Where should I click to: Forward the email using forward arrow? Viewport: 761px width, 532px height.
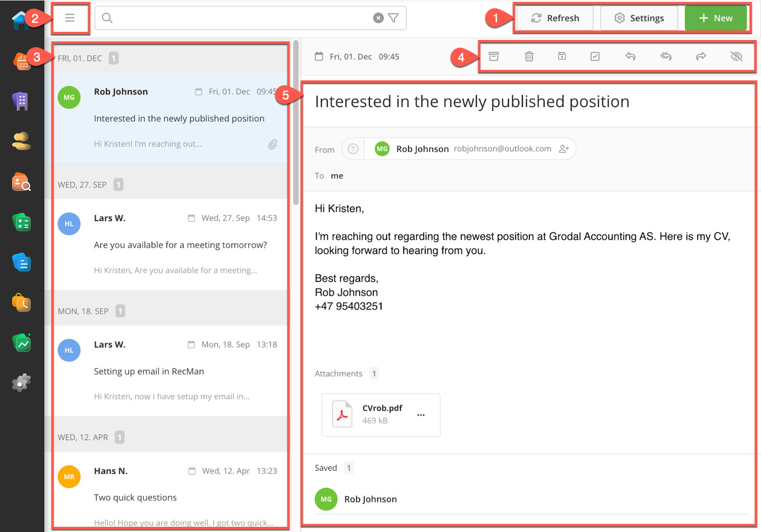point(701,57)
